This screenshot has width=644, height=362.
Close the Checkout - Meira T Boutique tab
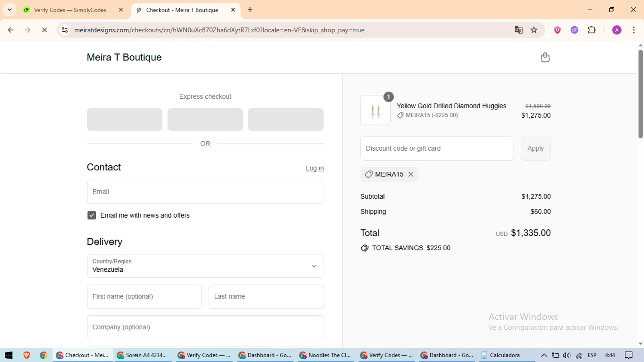233,10
